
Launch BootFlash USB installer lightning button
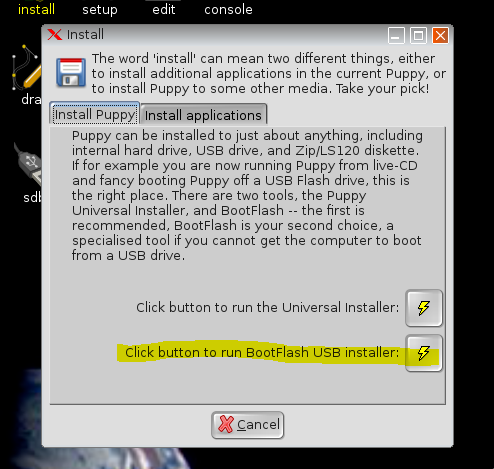tap(424, 353)
